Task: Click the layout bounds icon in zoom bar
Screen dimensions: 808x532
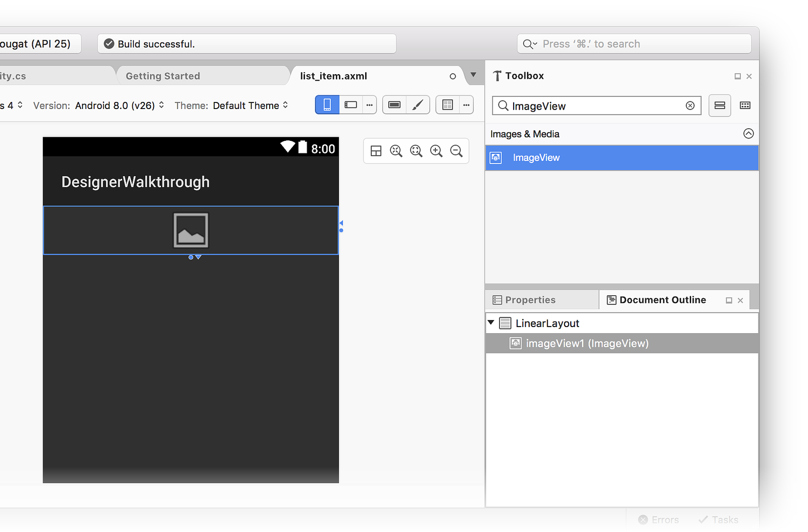Action: pyautogui.click(x=376, y=151)
